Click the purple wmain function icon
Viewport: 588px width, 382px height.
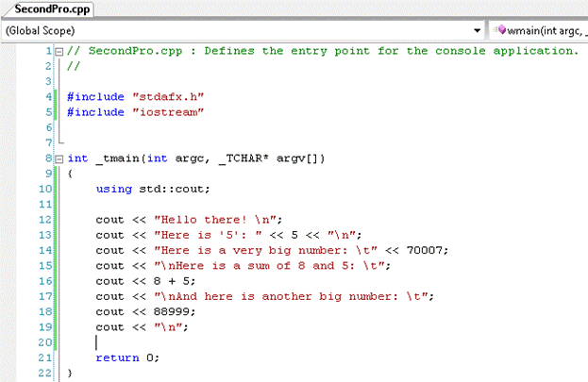coord(501,29)
